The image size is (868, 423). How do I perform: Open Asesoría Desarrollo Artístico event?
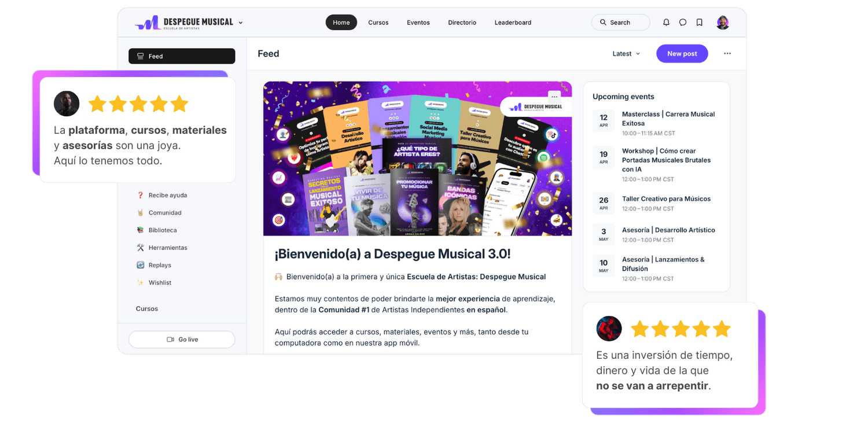coord(668,230)
